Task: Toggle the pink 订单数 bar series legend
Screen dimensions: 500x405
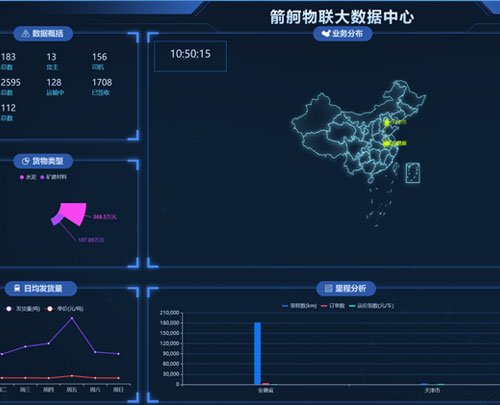Action: [333, 306]
